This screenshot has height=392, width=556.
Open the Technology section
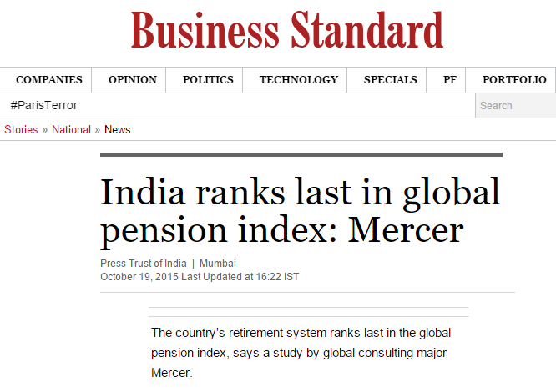pyautogui.click(x=299, y=80)
